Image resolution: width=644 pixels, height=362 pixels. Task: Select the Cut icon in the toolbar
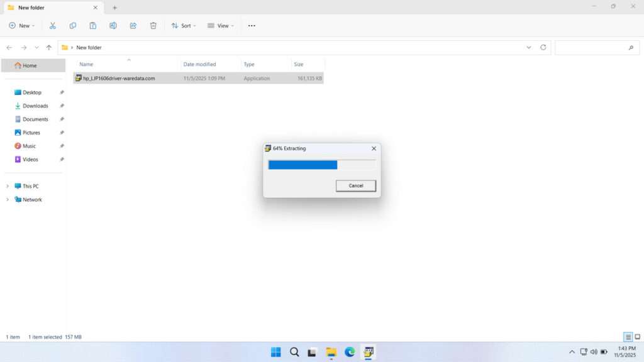(53, 25)
